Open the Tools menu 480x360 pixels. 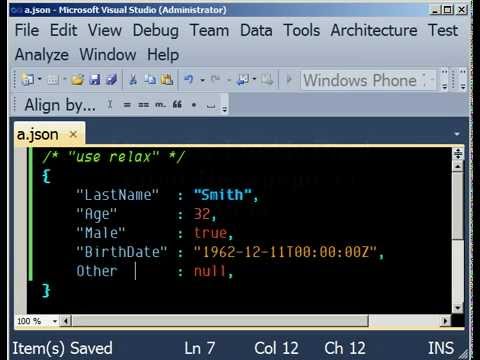pyautogui.click(x=302, y=31)
